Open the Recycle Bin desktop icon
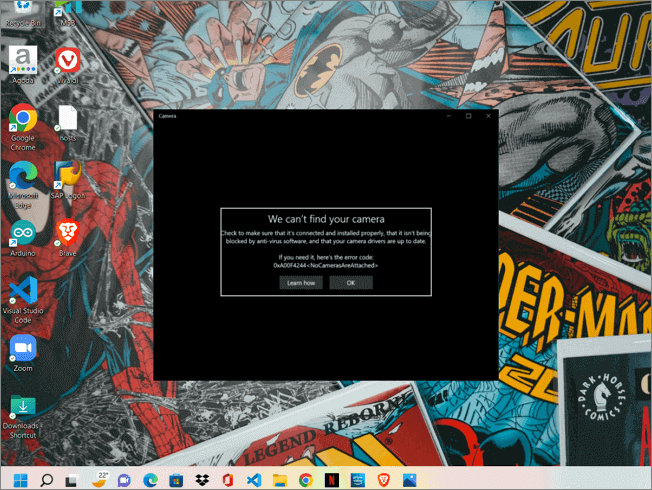The height and width of the screenshot is (490, 652). (23, 14)
